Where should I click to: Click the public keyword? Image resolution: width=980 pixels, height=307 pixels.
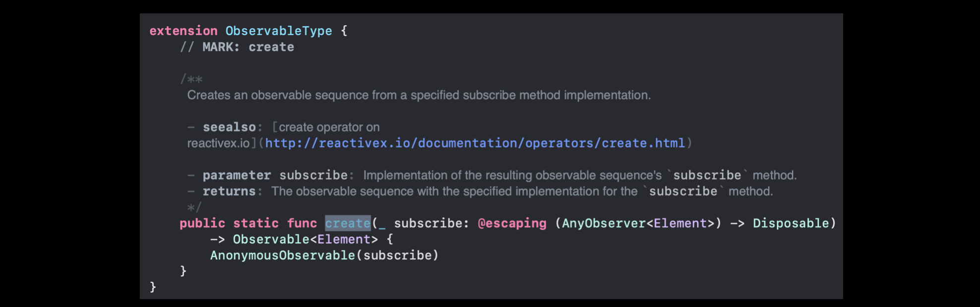[x=202, y=223]
